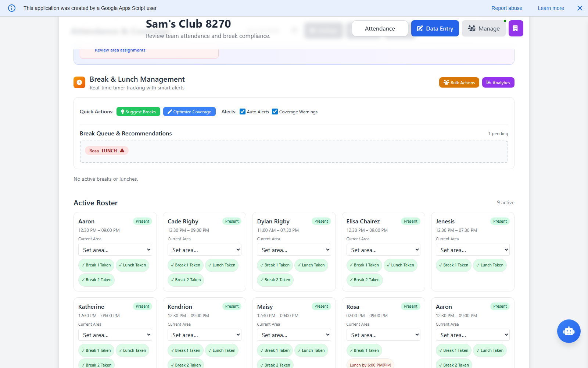Screen dimensions: 588x368
Task: Click the purple building icon in the header
Action: click(x=516, y=28)
